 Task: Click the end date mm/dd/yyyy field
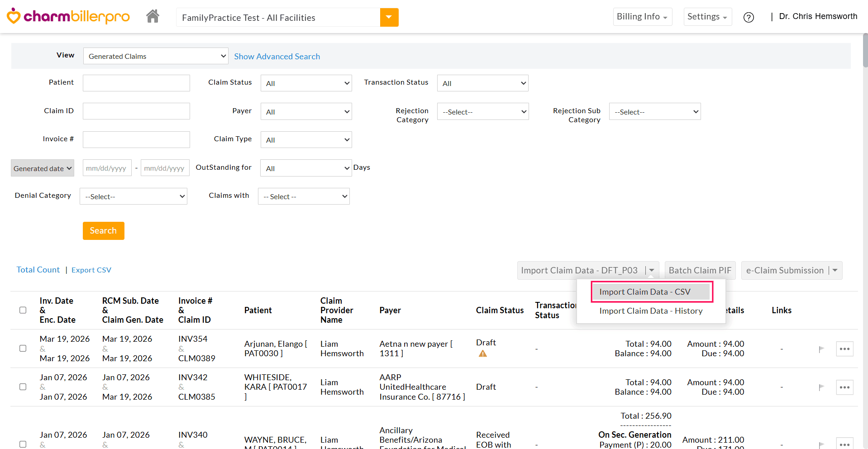click(165, 168)
